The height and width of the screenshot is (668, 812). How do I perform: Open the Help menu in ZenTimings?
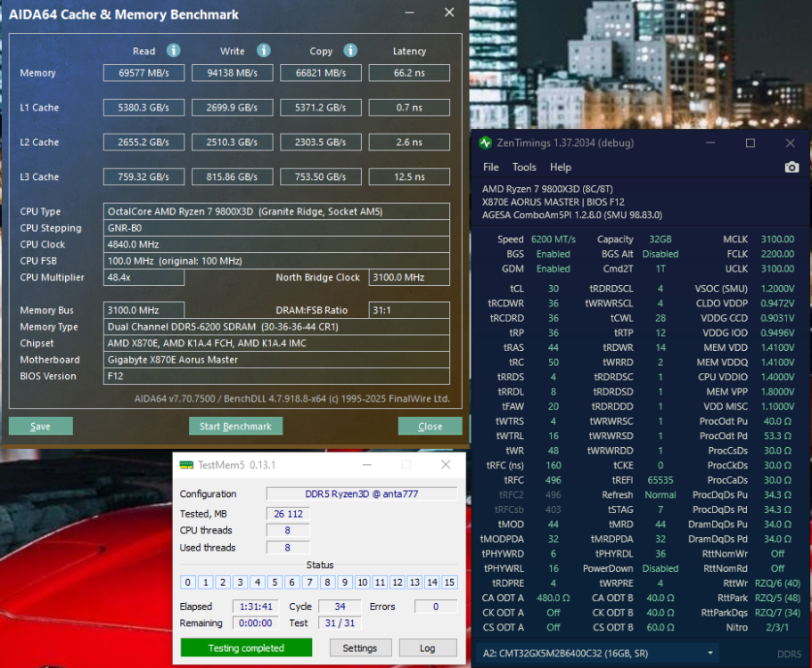point(561,167)
